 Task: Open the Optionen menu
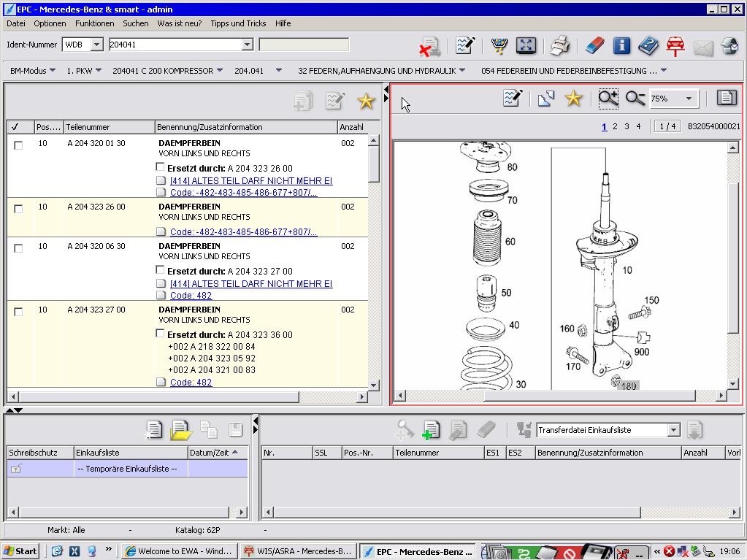click(x=50, y=23)
